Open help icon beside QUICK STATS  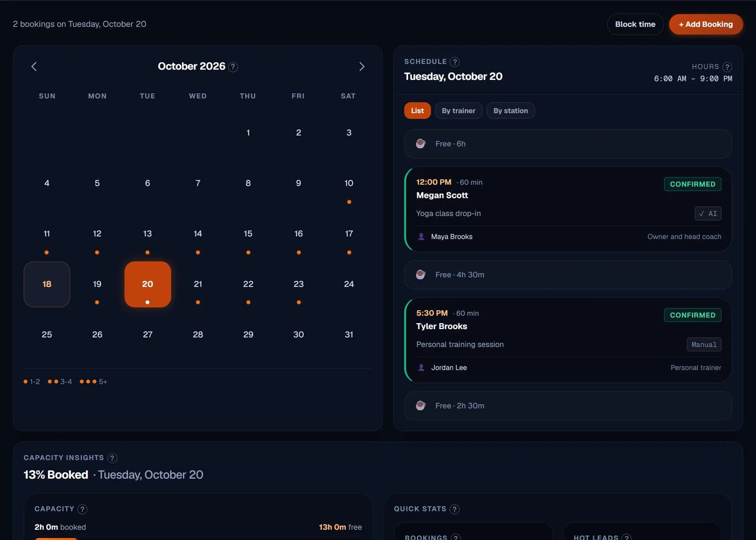[x=455, y=509]
